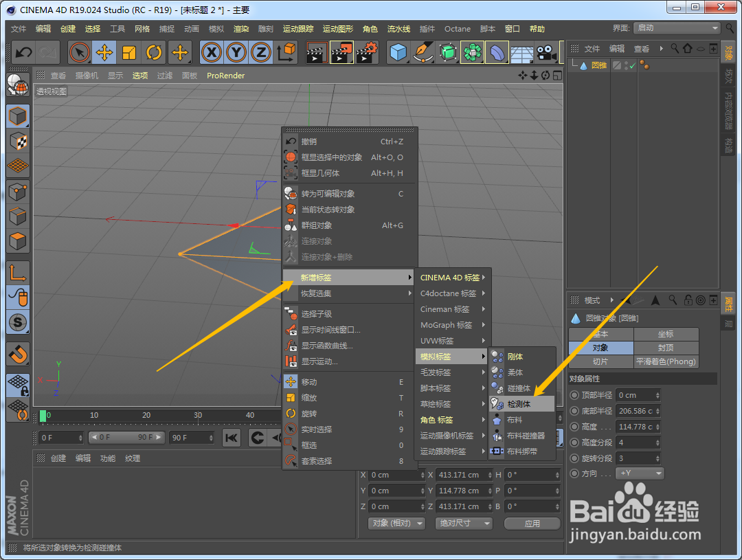
Task: Open the 界面 layout dropdown showing 启动
Action: click(677, 28)
